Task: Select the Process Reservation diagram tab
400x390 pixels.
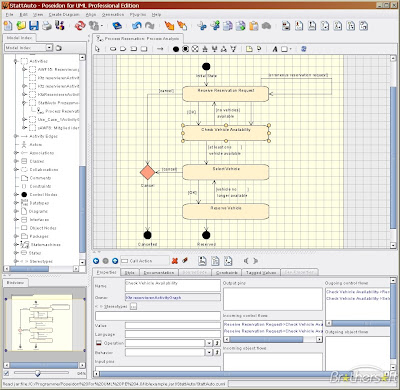Action: [138, 39]
